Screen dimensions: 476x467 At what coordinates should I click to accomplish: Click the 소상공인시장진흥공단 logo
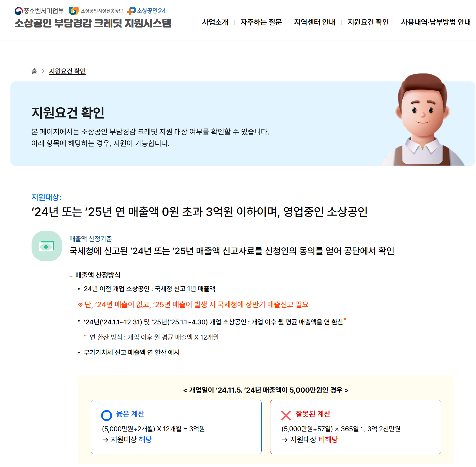pos(96,11)
